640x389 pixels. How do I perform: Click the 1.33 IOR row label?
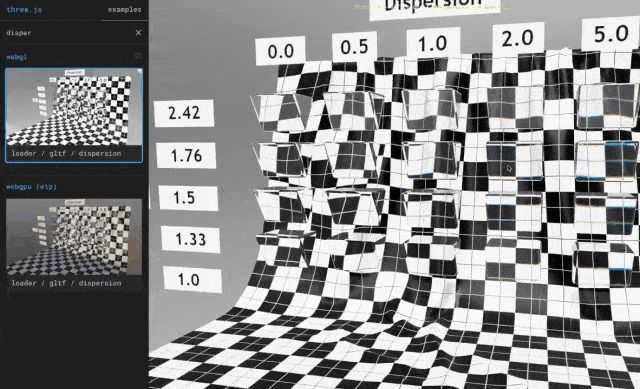pos(191,239)
